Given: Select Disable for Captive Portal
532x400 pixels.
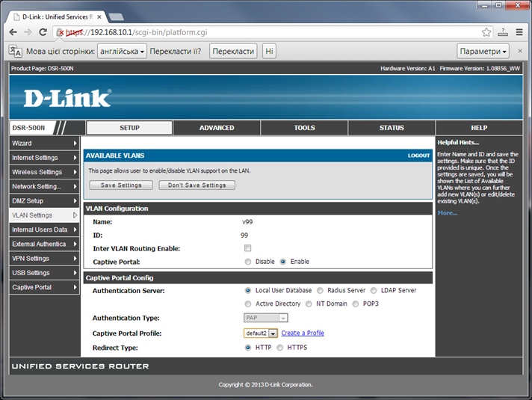Looking at the screenshot, I should [248, 262].
